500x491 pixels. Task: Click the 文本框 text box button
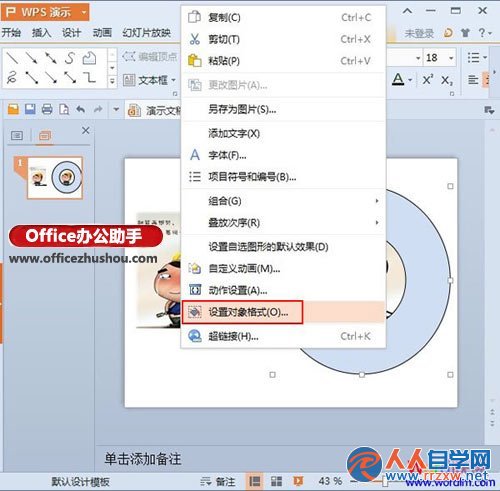point(149,80)
